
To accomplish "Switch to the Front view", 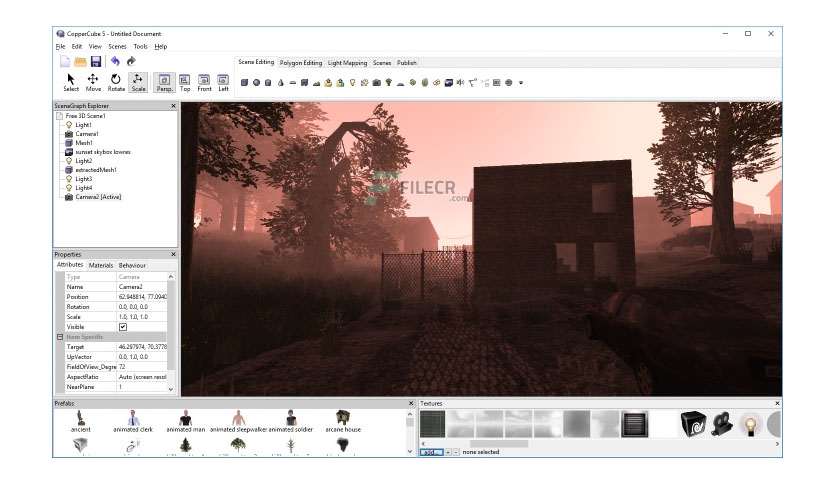I will [204, 83].
